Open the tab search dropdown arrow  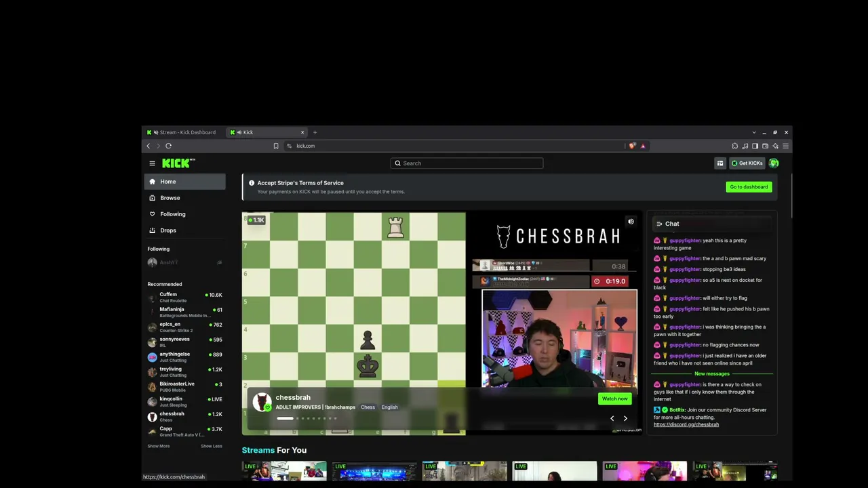click(754, 132)
